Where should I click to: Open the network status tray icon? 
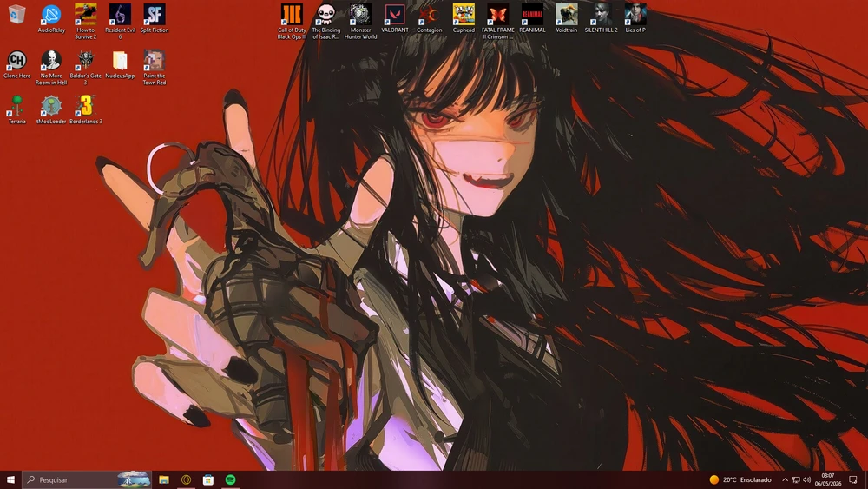[x=795, y=479]
